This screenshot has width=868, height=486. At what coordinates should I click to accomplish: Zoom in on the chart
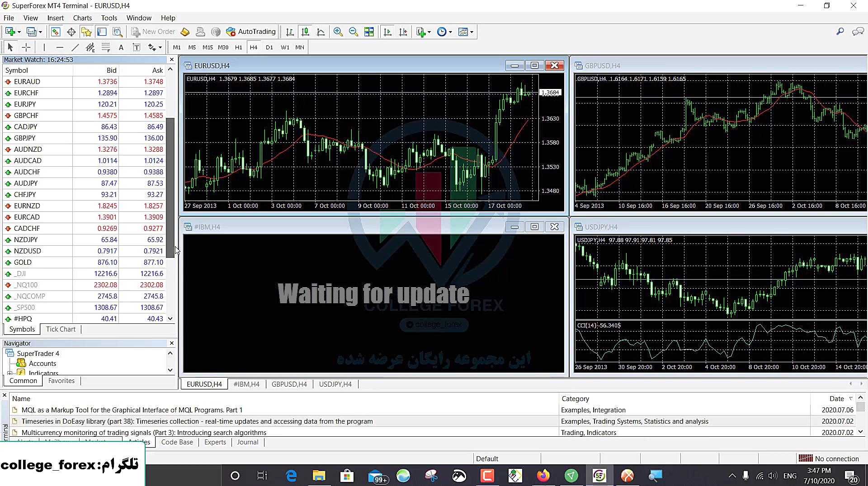[x=338, y=32]
